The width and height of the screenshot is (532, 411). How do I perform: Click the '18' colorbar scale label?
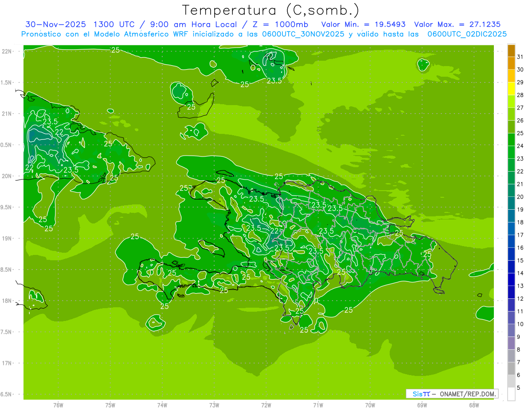tap(520, 222)
